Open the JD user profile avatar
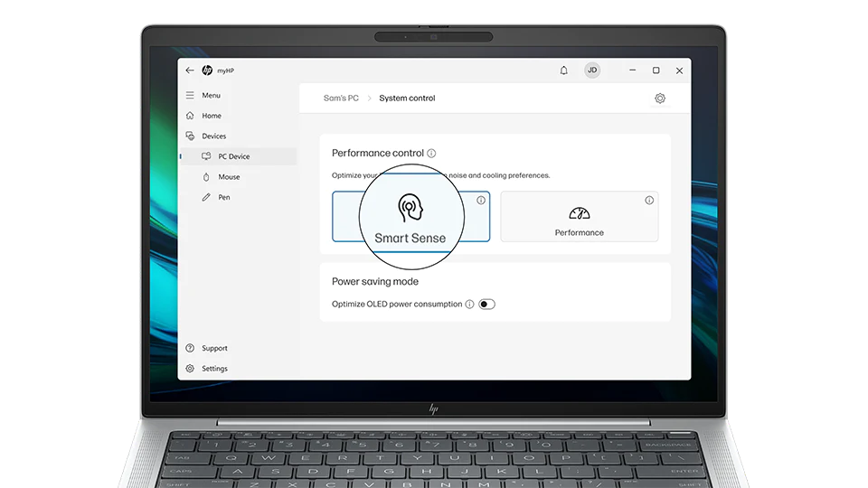This screenshot has width=868, height=488. pyautogui.click(x=592, y=70)
